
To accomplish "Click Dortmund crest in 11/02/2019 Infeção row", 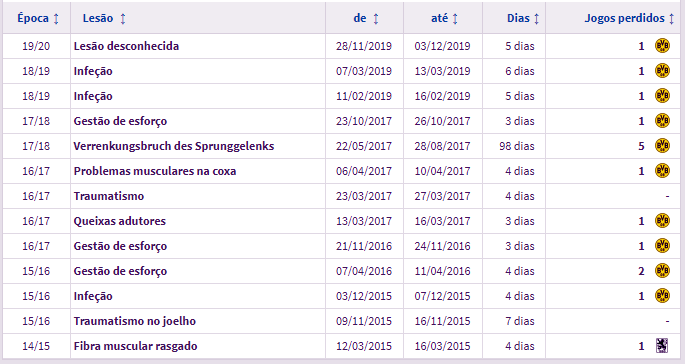I will click(662, 96).
